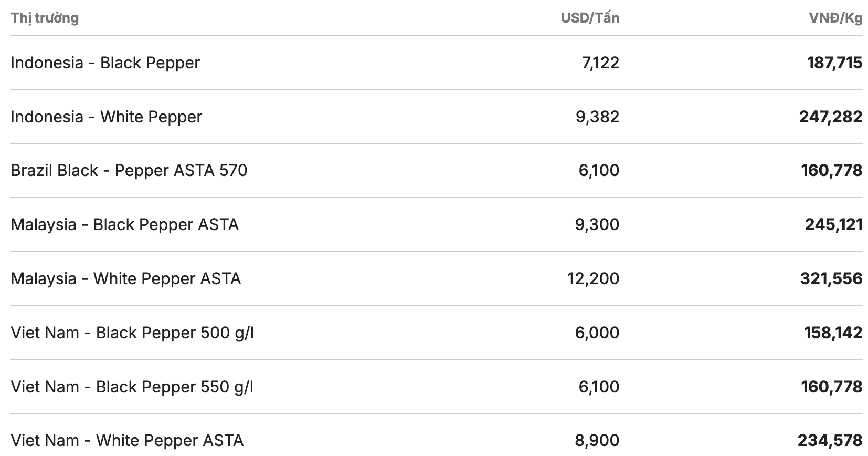The height and width of the screenshot is (456, 868).
Task: Select Viet Nam - Black Pepper 500 g/l
Action: pos(132,333)
